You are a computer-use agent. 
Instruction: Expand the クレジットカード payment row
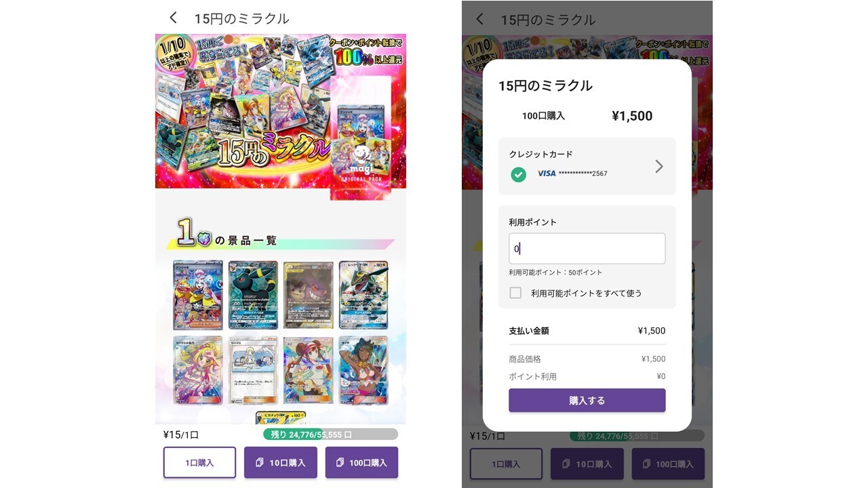[587, 166]
